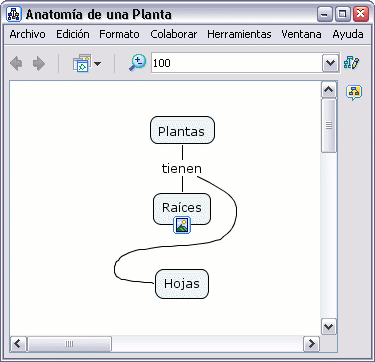Click the horizontal scrollbar right arrow
375x362 pixels.
(312, 344)
